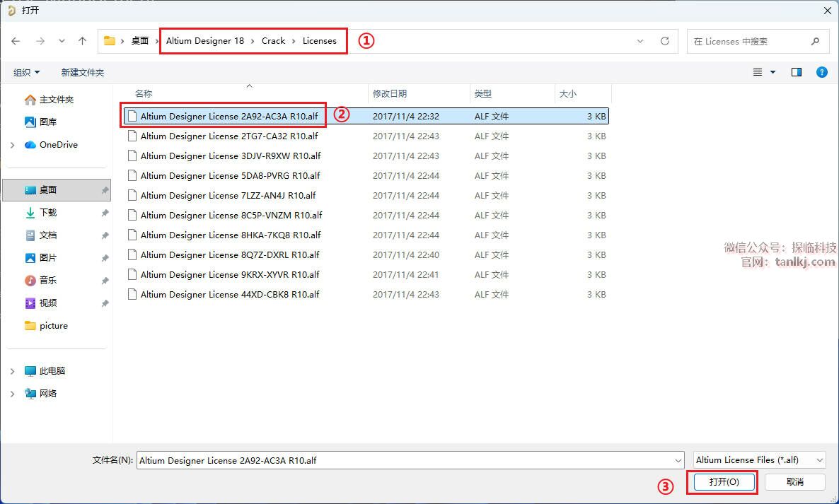Open 图库 in sidebar
839x504 pixels.
[x=47, y=122]
